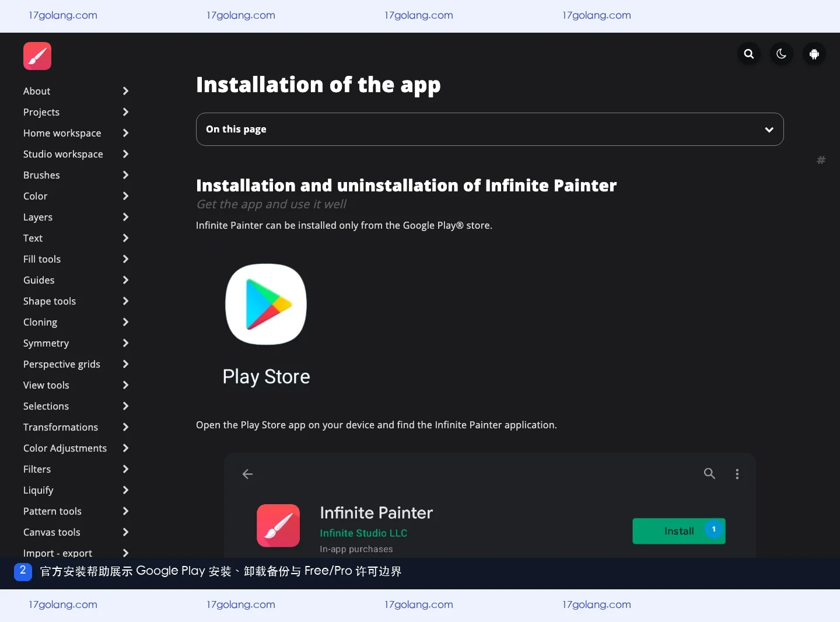840x622 pixels.
Task: Click the three-dot menu in Play Store screenshot
Action: [x=737, y=474]
